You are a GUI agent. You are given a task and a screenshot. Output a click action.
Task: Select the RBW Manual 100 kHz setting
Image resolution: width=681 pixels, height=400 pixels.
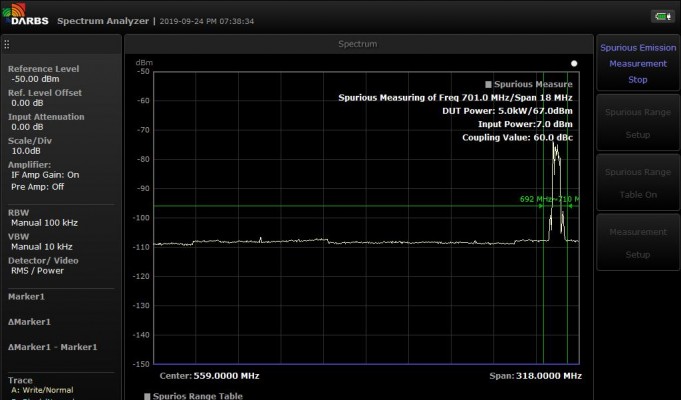coord(43,218)
